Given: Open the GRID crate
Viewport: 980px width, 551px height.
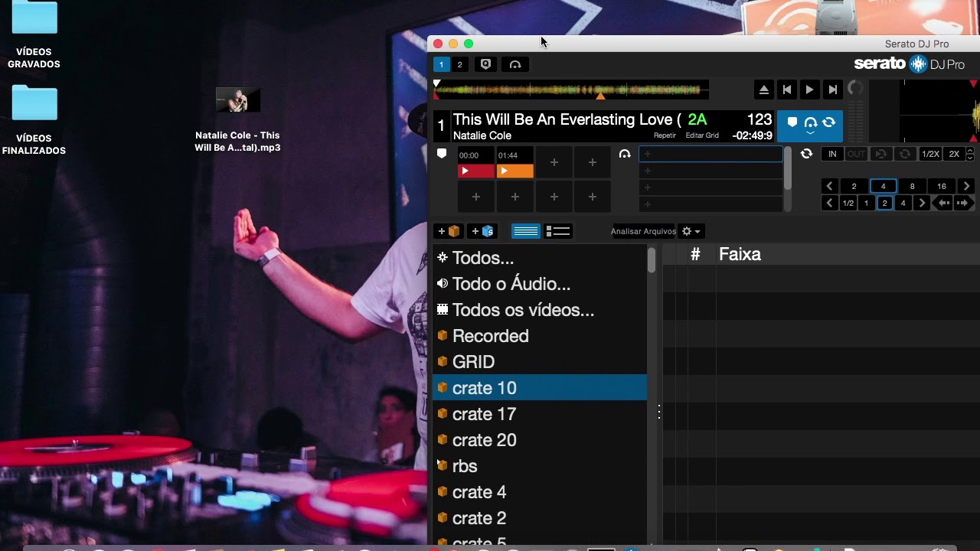Looking at the screenshot, I should (x=540, y=362).
